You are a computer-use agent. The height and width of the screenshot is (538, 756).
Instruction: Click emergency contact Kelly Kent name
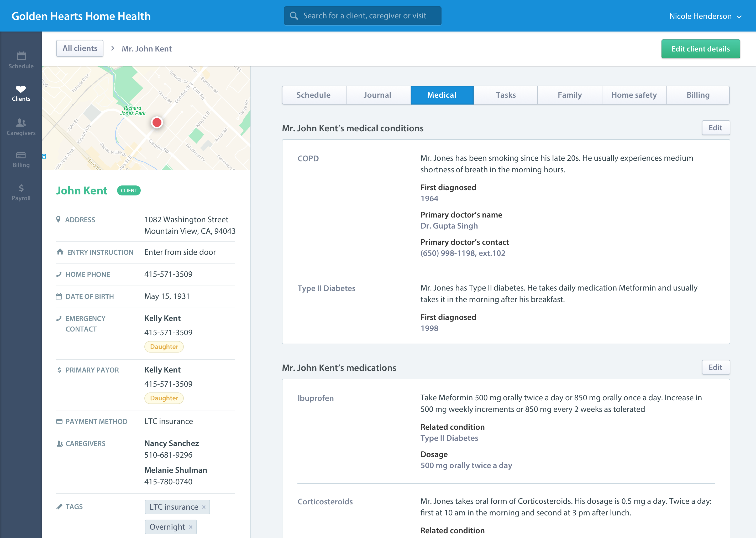162,318
